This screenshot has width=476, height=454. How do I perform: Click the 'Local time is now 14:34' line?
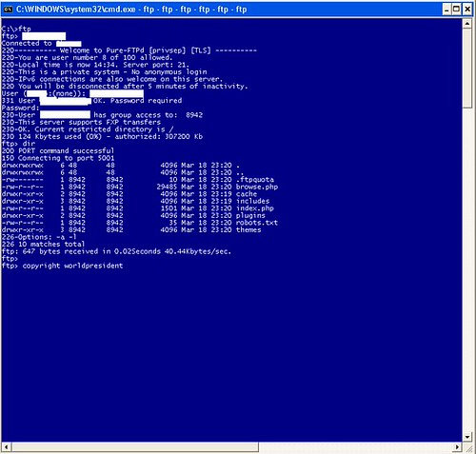click(x=95, y=65)
